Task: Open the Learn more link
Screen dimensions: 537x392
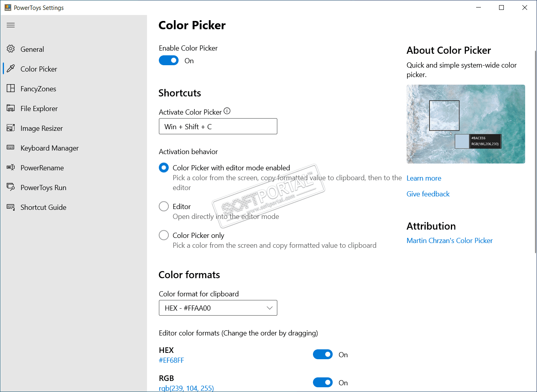Action: [424, 178]
